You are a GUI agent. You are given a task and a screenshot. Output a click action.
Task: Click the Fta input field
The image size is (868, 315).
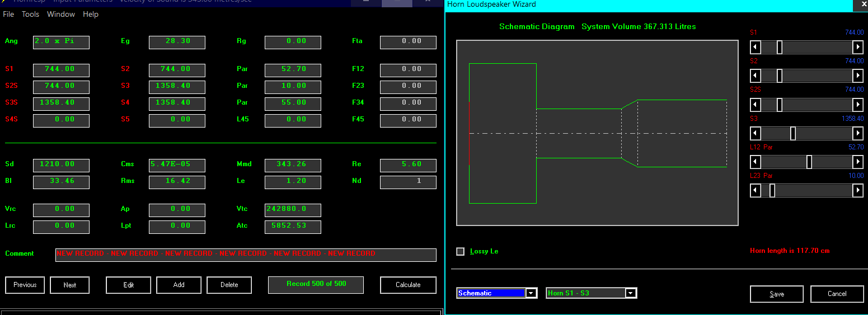(408, 42)
